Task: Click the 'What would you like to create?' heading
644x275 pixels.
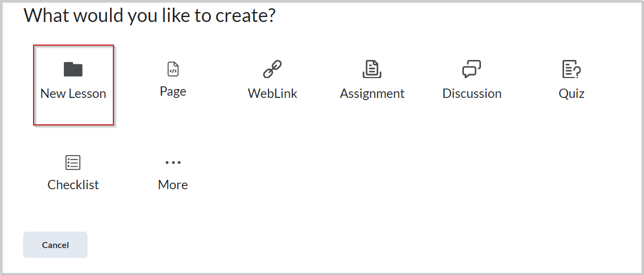Action: (149, 16)
